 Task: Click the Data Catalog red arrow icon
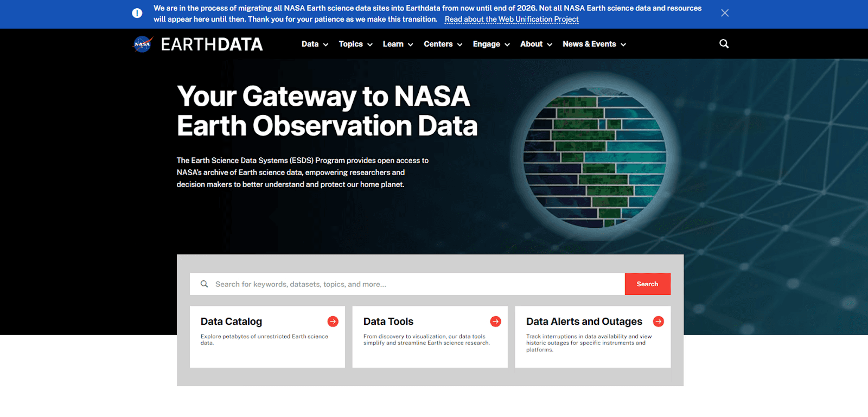click(333, 322)
